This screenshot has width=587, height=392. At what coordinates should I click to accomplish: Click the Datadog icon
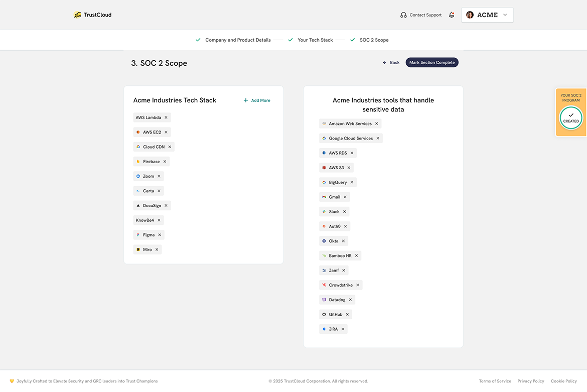pos(324,300)
